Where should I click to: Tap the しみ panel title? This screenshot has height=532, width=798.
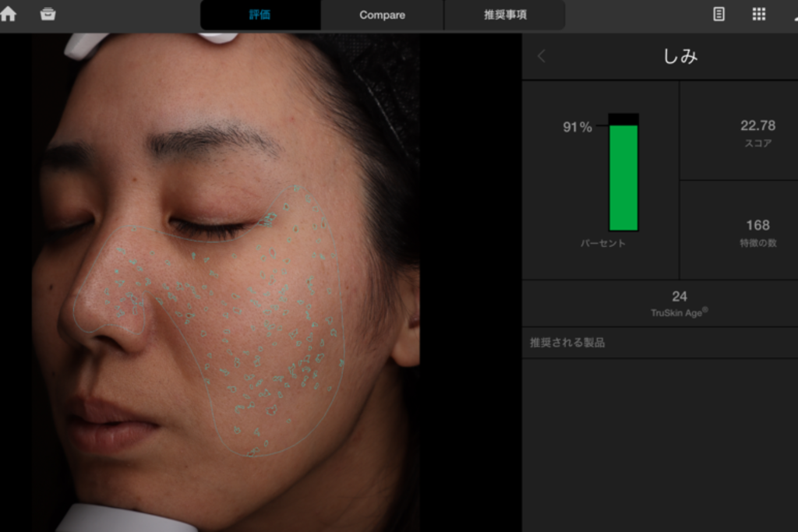click(680, 56)
